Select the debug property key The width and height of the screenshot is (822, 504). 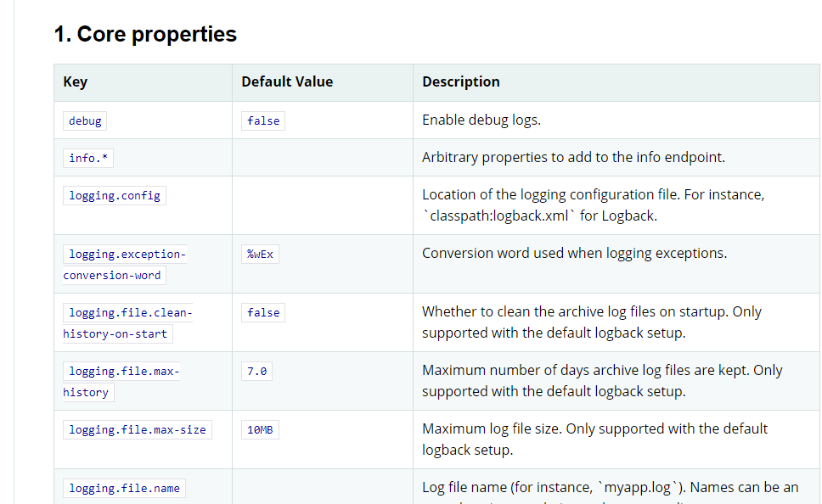pyautogui.click(x=85, y=121)
